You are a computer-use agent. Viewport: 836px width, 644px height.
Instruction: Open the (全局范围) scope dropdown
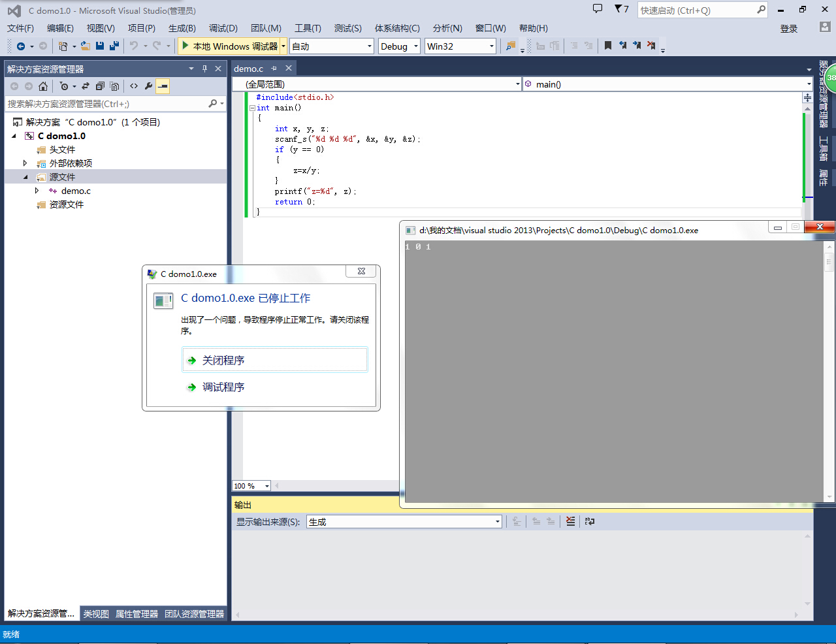[x=377, y=84]
